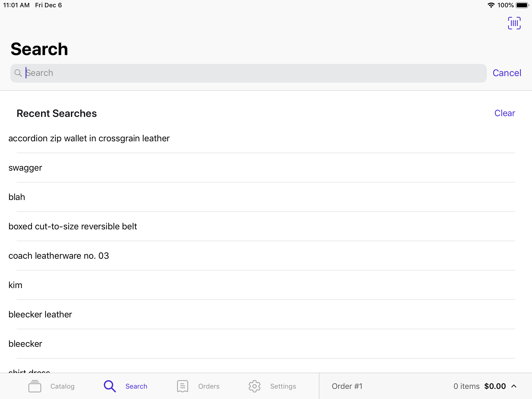This screenshot has height=399, width=532.
Task: Select 'boxed cut-to-size reversible belt' search
Action: click(266, 226)
